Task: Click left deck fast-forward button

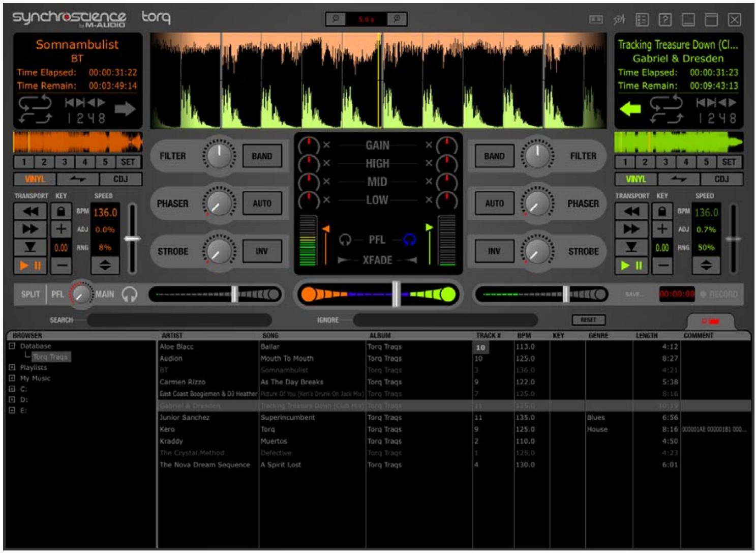Action: (x=31, y=229)
